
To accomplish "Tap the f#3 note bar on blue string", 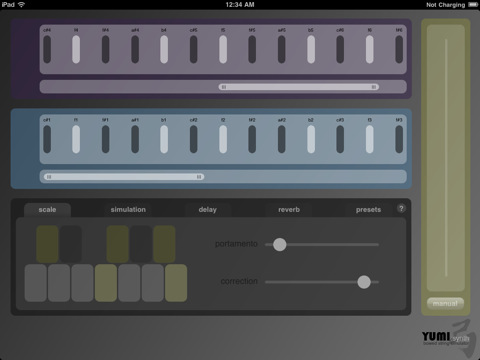I will tap(399, 139).
